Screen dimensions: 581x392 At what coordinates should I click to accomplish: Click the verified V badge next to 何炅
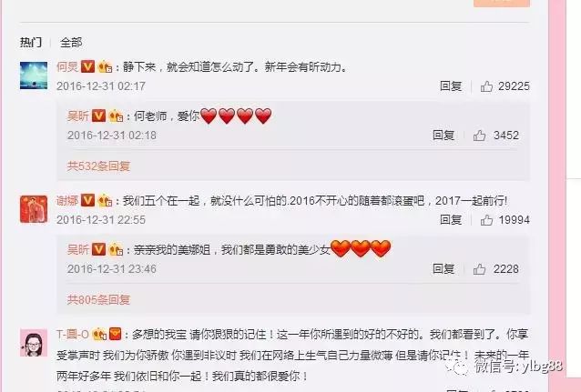pyautogui.click(x=87, y=66)
